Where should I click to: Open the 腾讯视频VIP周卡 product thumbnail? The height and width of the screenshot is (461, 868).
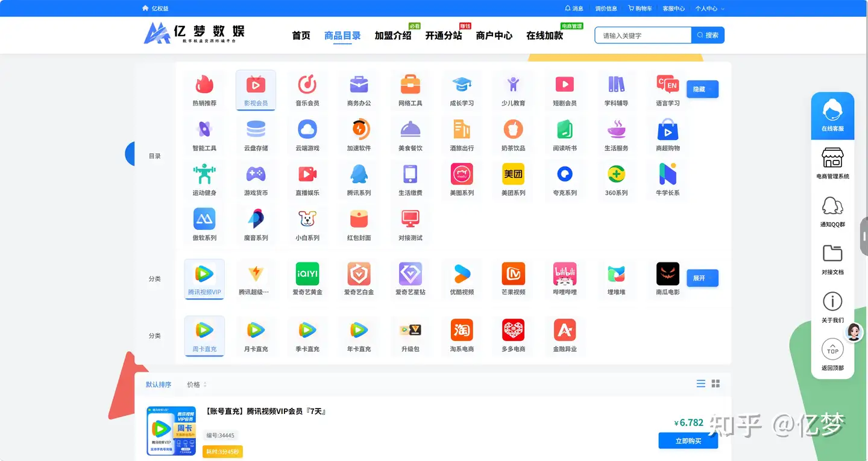click(x=172, y=431)
